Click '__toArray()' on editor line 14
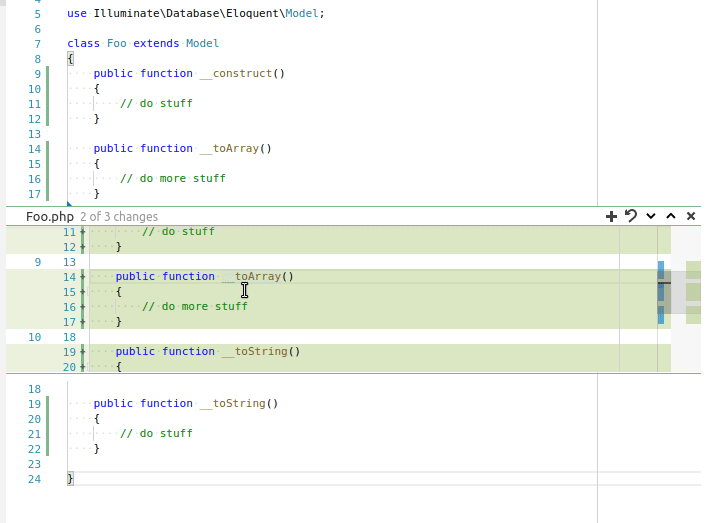Image resolution: width=720 pixels, height=523 pixels. (x=236, y=148)
